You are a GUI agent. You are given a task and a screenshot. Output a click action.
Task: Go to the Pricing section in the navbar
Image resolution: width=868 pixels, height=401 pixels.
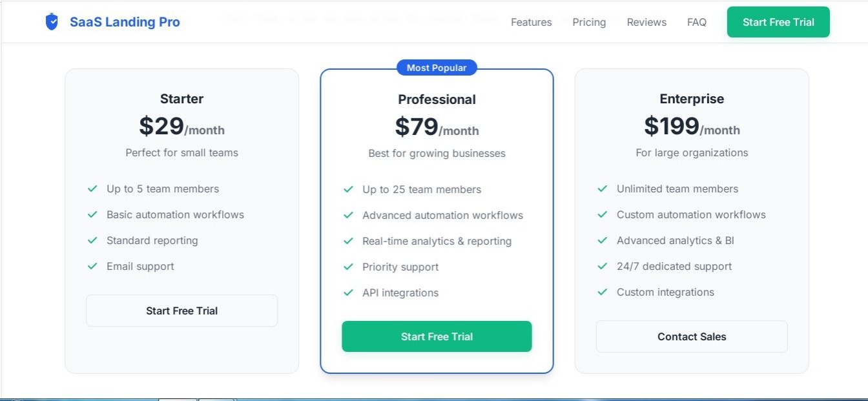(x=589, y=22)
